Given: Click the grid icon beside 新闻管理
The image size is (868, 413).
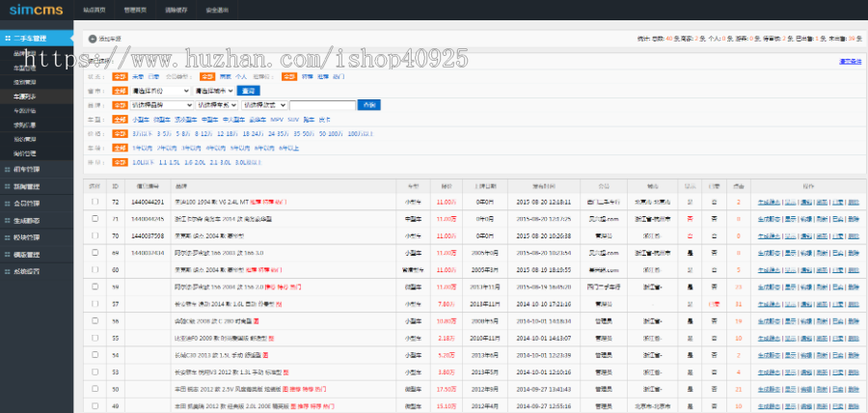Looking at the screenshot, I should tap(8, 186).
